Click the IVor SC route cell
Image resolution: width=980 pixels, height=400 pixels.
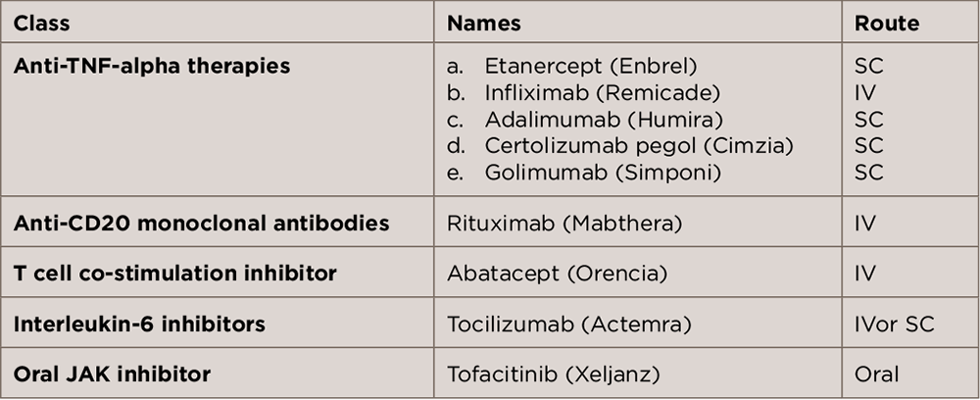click(895, 323)
